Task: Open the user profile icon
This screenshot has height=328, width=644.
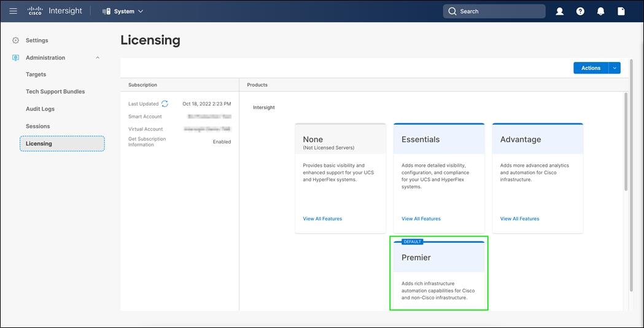Action: (x=559, y=12)
